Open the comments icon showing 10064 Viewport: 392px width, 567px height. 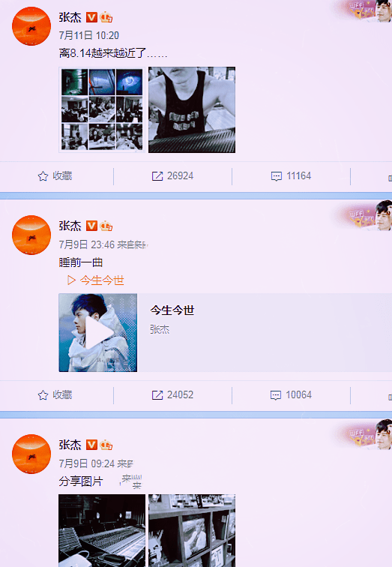coord(276,395)
